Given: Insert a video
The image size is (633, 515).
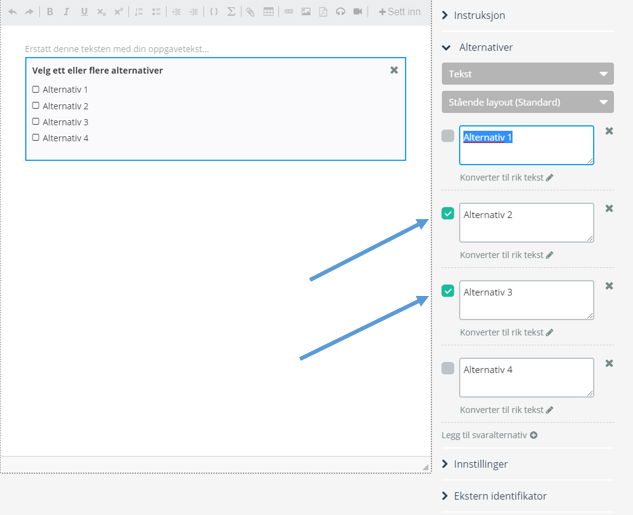Looking at the screenshot, I should [358, 12].
